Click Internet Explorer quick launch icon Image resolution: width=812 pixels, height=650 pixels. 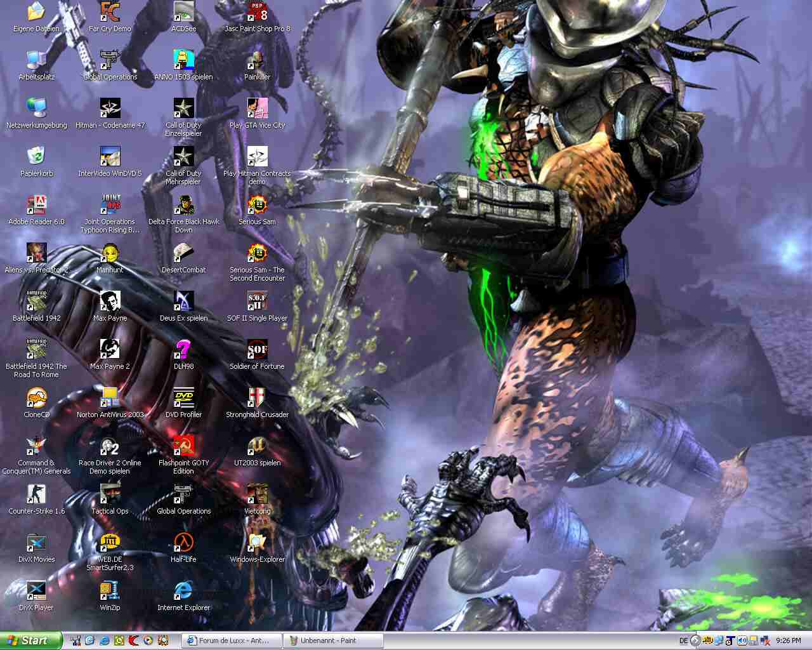pos(104,640)
